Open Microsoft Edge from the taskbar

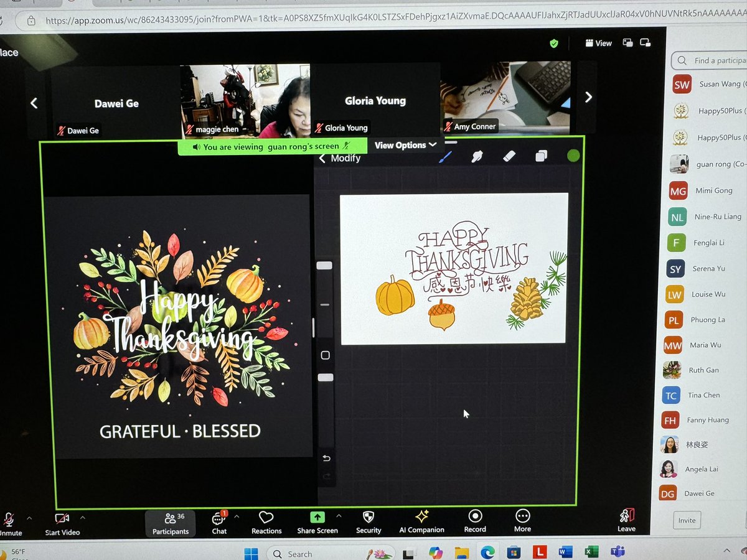(x=487, y=553)
